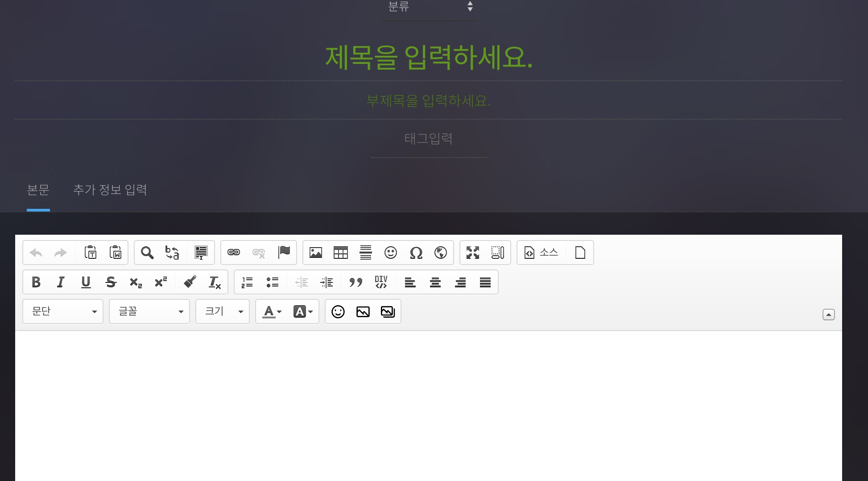The width and height of the screenshot is (868, 481).
Task: Toggle Underline formatting
Action: coord(86,282)
